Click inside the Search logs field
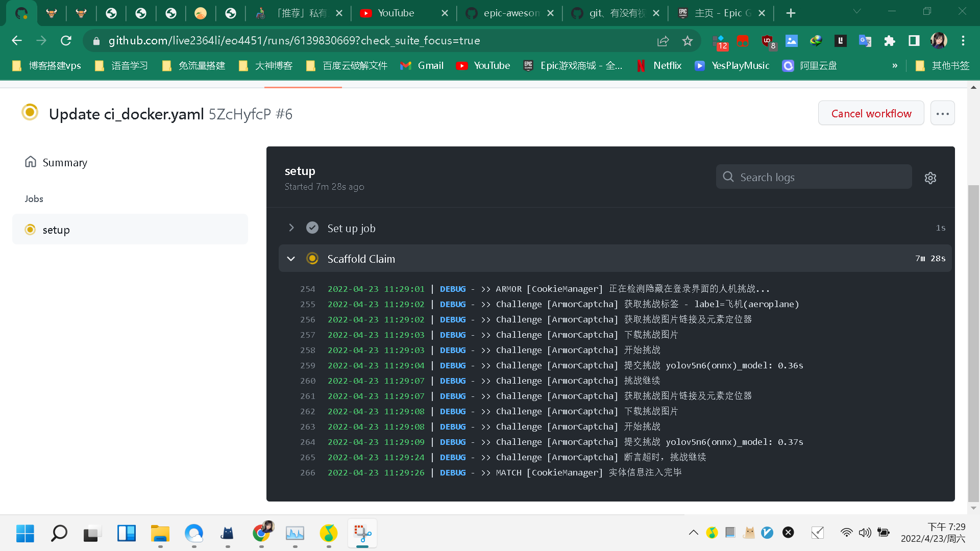980x551 pixels. [x=814, y=177]
